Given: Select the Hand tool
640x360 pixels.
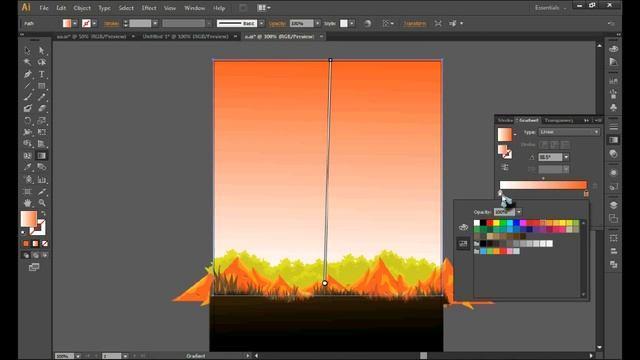Looking at the screenshot, I should (x=27, y=203).
